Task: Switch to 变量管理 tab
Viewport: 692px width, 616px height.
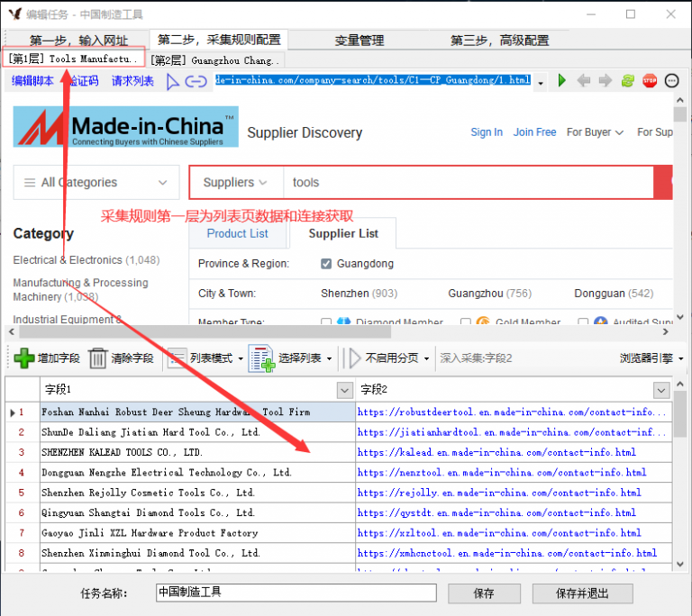Action: (360, 41)
